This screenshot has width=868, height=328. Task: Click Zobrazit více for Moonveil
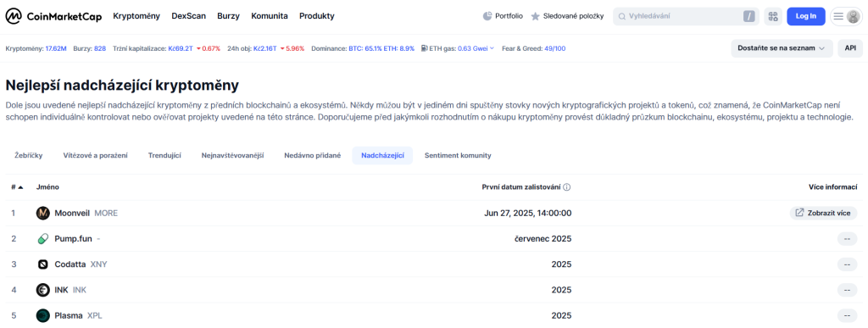tap(824, 213)
